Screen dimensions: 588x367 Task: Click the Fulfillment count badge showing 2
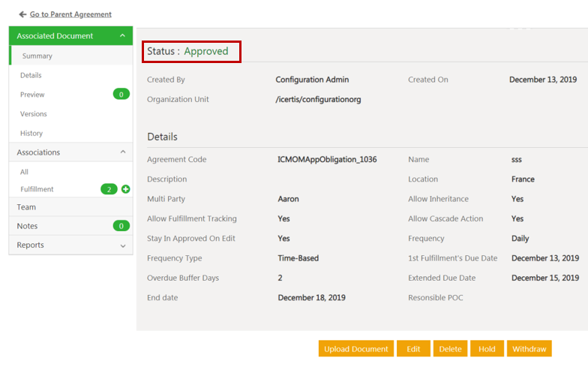click(x=109, y=189)
